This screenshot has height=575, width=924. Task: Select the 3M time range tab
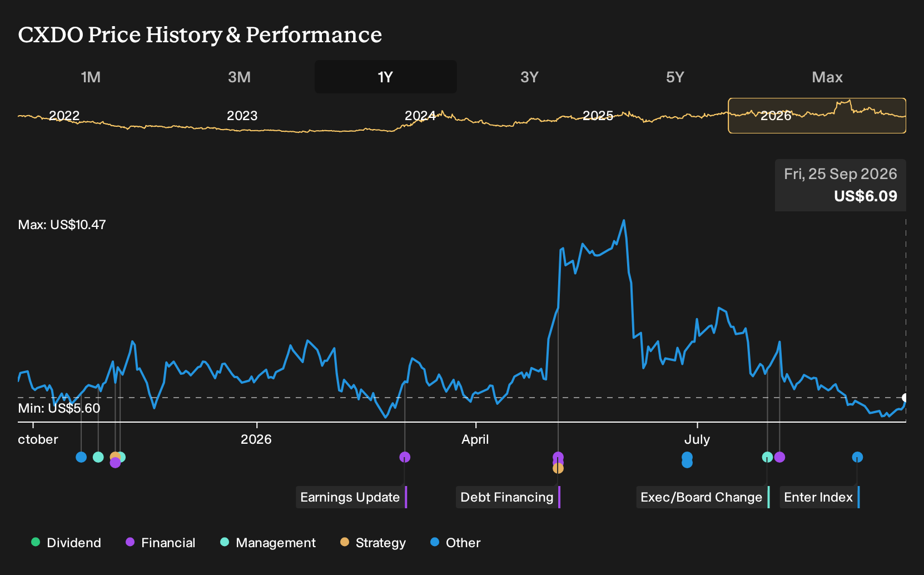coord(239,77)
